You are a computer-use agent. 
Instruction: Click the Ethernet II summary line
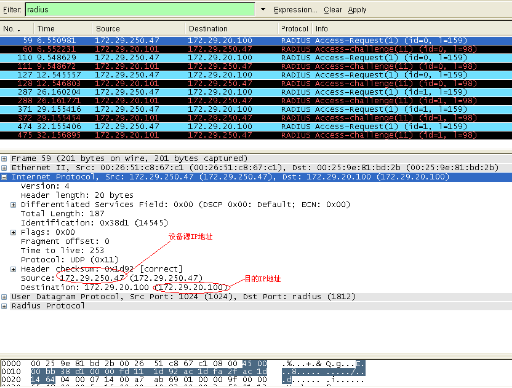click(x=255, y=168)
